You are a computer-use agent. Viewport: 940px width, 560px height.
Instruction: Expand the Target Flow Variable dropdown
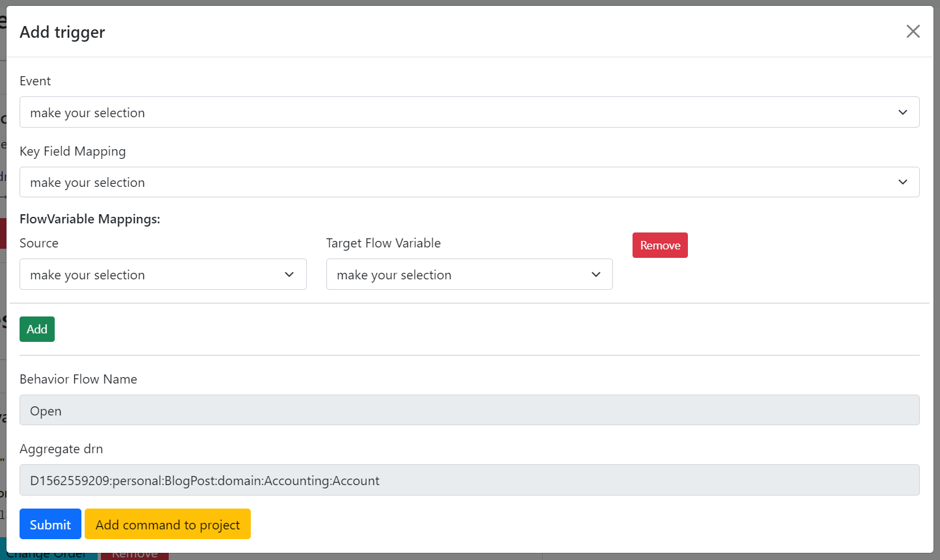click(469, 274)
